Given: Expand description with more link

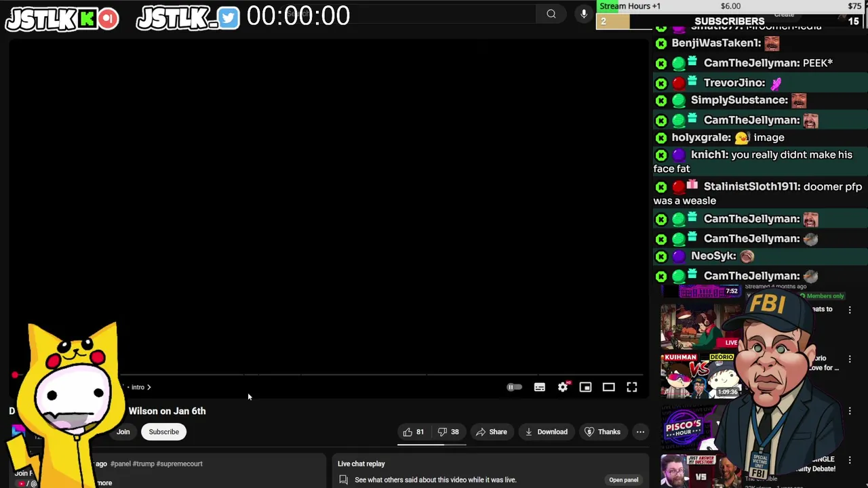Looking at the screenshot, I should [x=104, y=483].
